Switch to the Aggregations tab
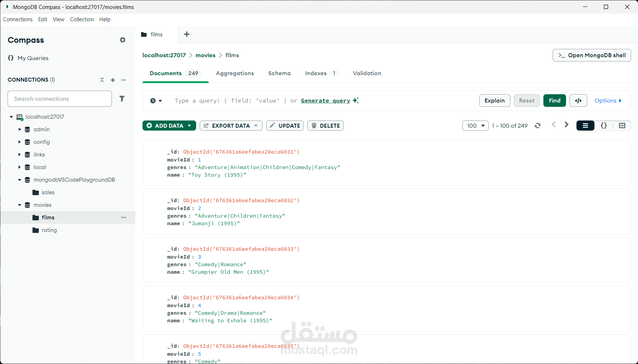The height and width of the screenshot is (364, 638). [x=235, y=73]
